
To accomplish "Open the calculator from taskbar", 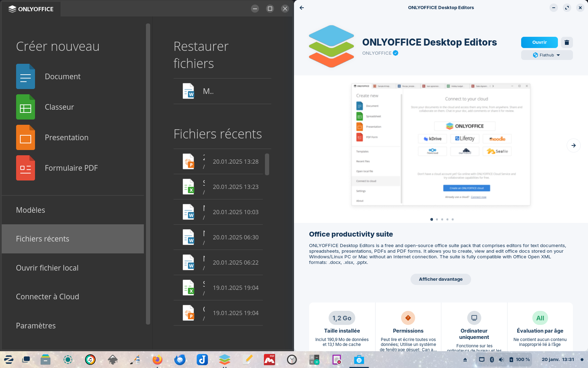I will pos(314,360).
